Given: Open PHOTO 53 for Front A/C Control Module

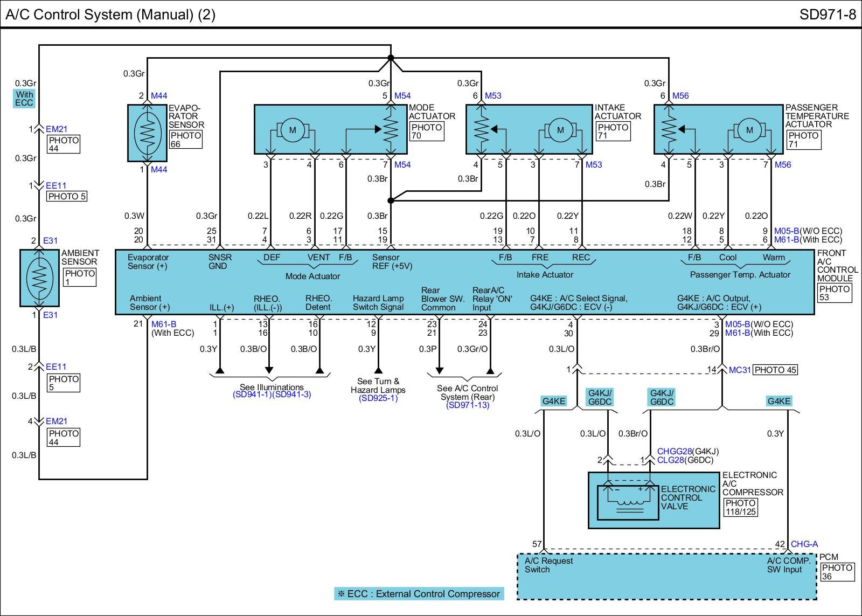Looking at the screenshot, I should 834,293.
